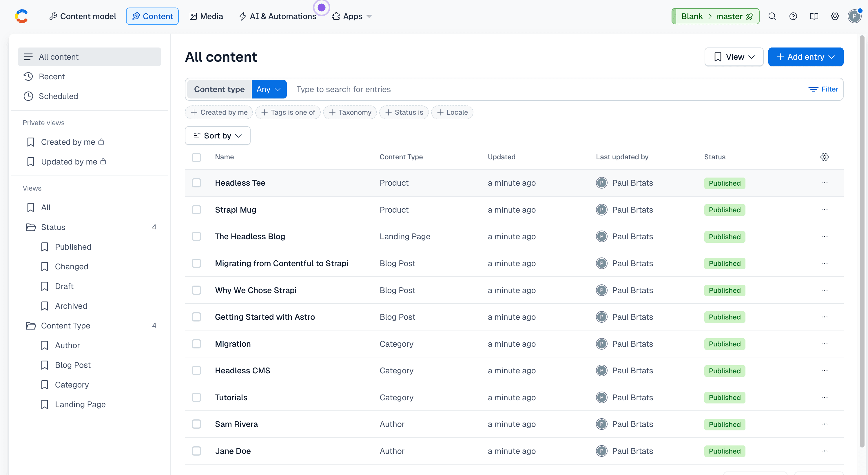This screenshot has width=868, height=475.
Task: Go to the Content tab
Action: tap(152, 16)
